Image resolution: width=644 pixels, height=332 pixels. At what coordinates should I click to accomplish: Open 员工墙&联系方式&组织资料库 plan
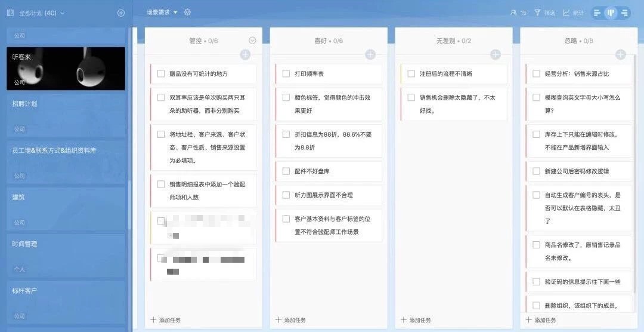click(x=66, y=162)
